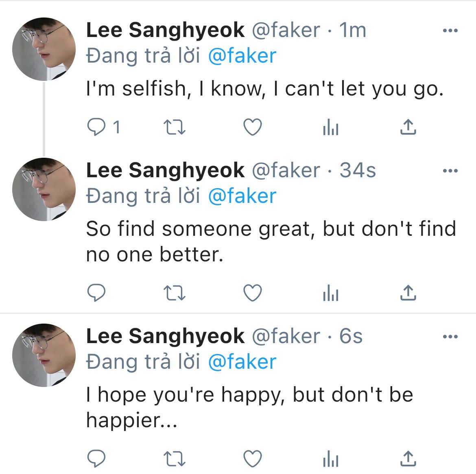Screen dimensions: 476x474
Task: Like the "So find someone great" tweet
Action: 253,293
